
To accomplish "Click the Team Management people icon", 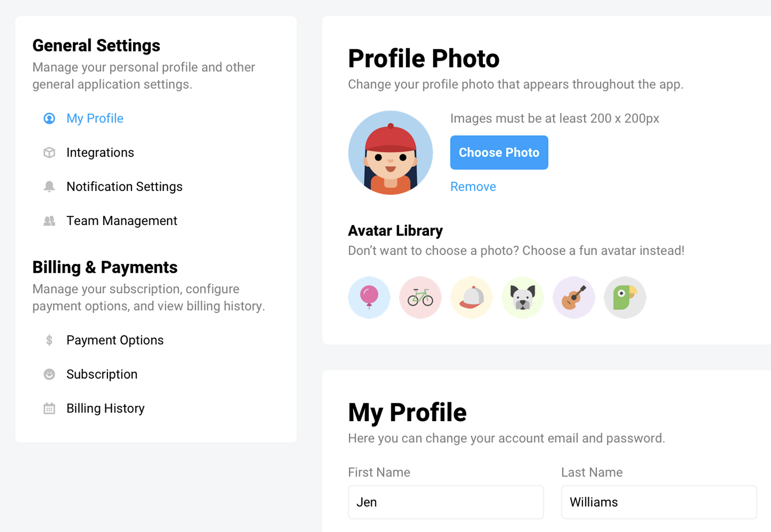I will coord(49,221).
